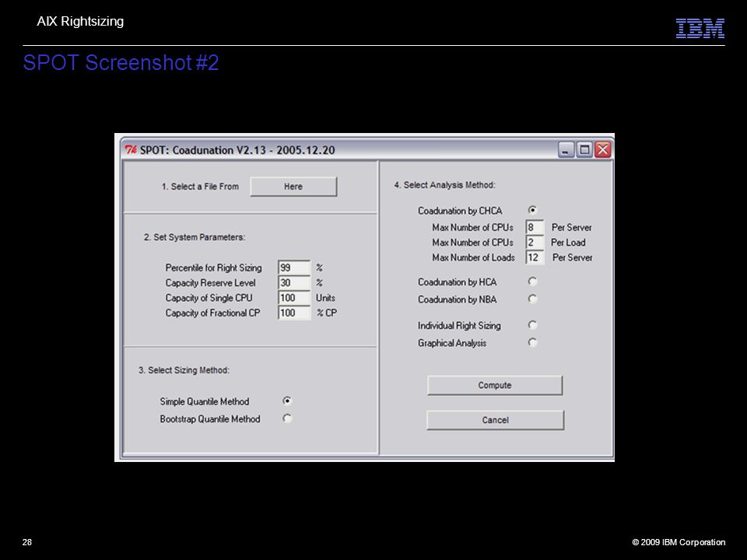Click the slide page number 28
The width and height of the screenshot is (747, 560).
click(27, 542)
